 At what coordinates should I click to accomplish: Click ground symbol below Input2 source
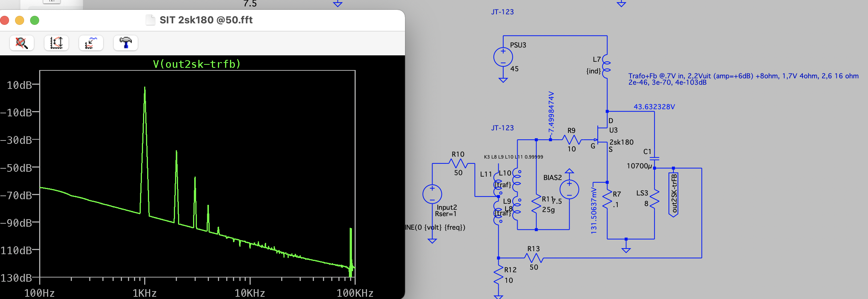click(432, 241)
